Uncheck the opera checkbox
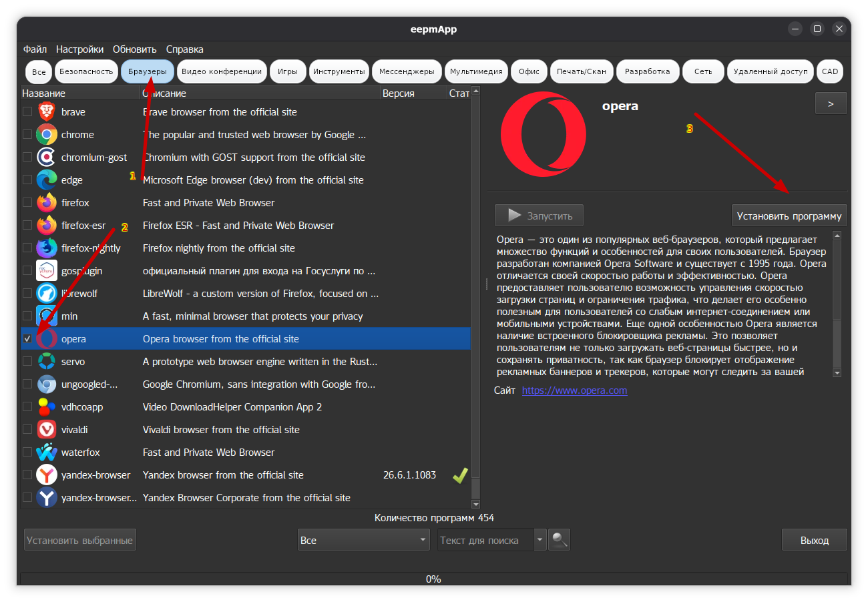The height and width of the screenshot is (602, 868). (x=27, y=339)
